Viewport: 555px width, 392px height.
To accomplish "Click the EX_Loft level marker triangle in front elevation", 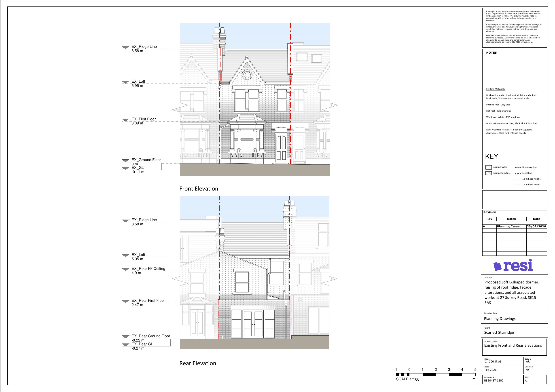I will pyautogui.click(x=125, y=82).
